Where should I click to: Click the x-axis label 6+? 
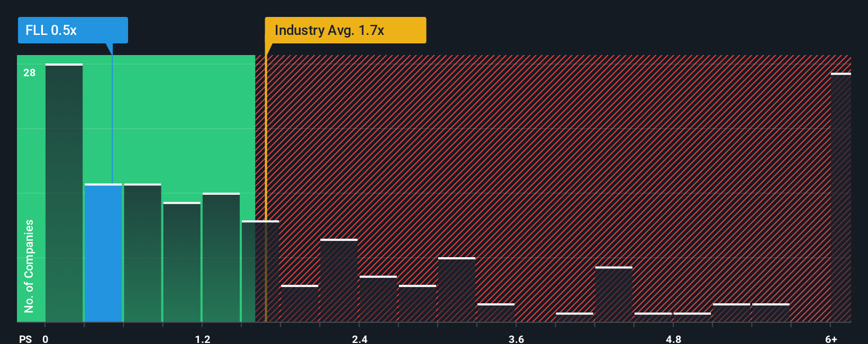click(x=831, y=339)
